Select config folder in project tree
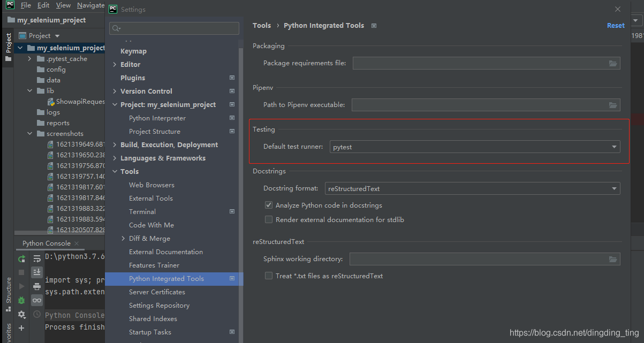 56,70
